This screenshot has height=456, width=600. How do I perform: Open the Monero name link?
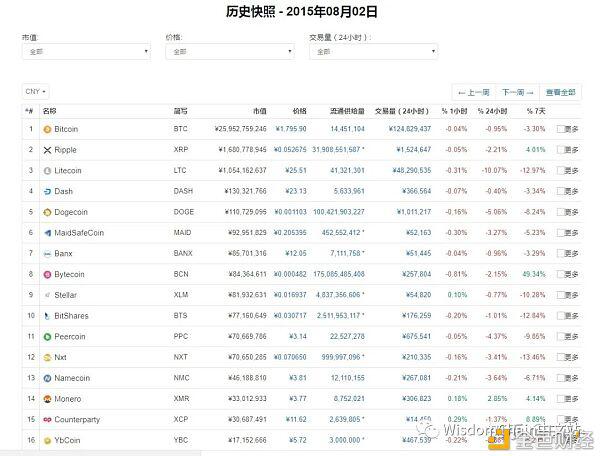[68, 399]
